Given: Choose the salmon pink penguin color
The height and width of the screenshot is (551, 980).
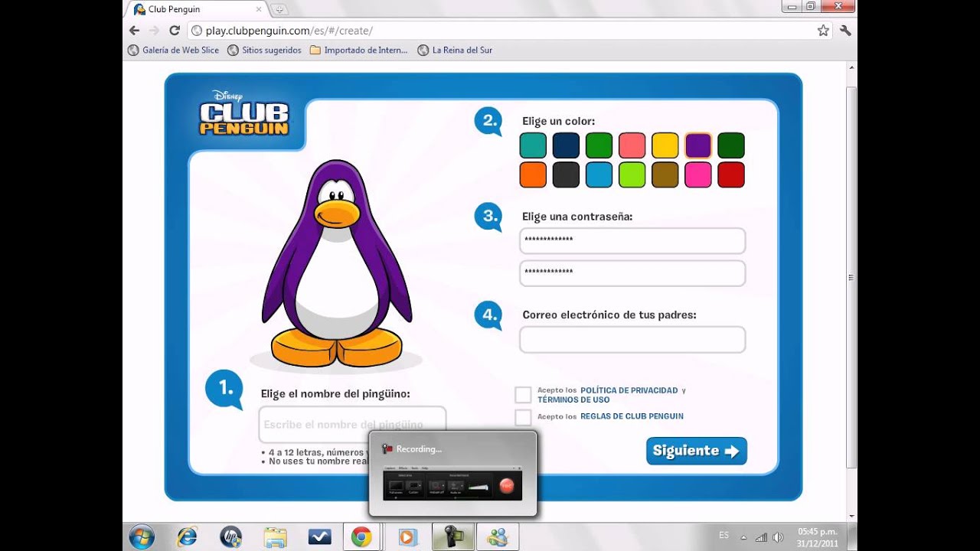Looking at the screenshot, I should coord(632,145).
